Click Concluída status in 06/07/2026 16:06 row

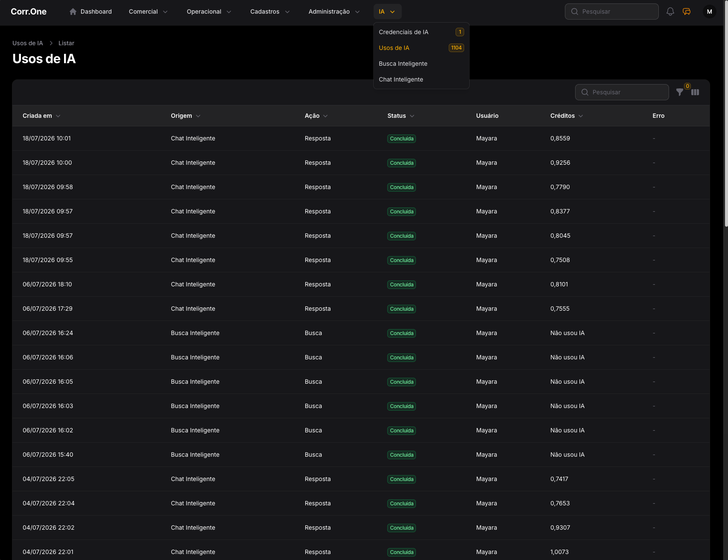tap(401, 358)
